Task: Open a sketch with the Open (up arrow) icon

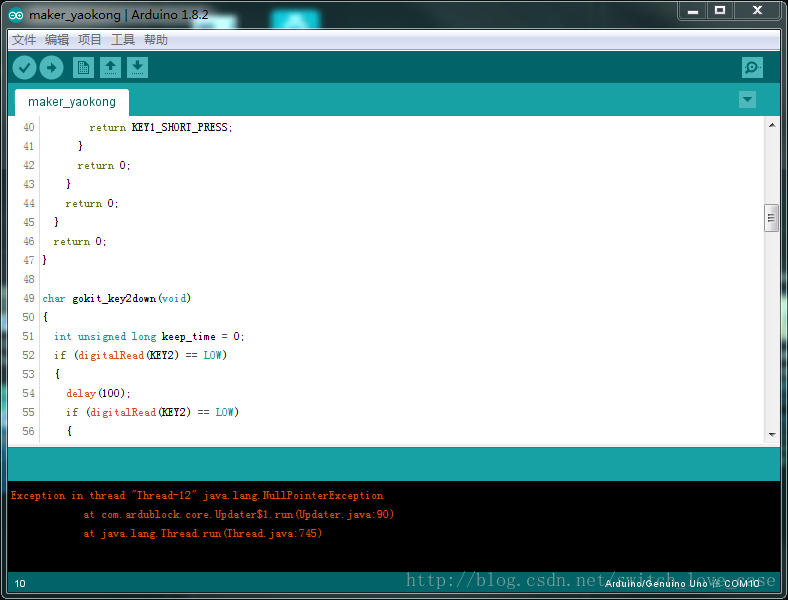Action: [x=111, y=67]
